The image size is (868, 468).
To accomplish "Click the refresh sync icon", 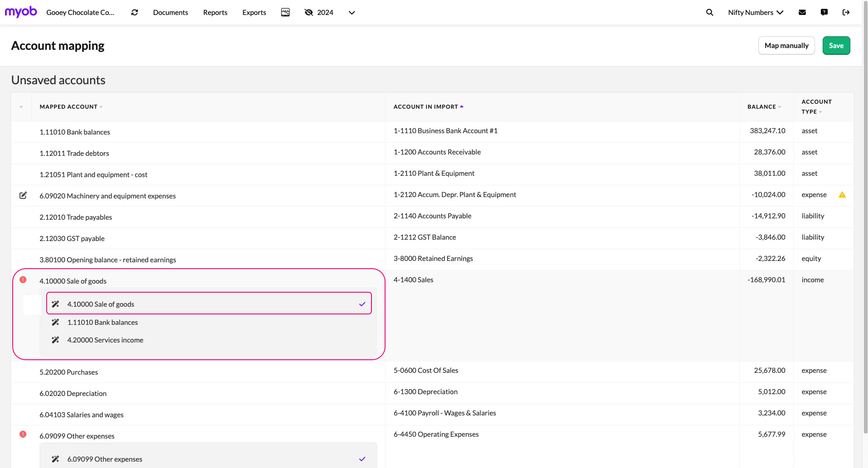I will [135, 13].
